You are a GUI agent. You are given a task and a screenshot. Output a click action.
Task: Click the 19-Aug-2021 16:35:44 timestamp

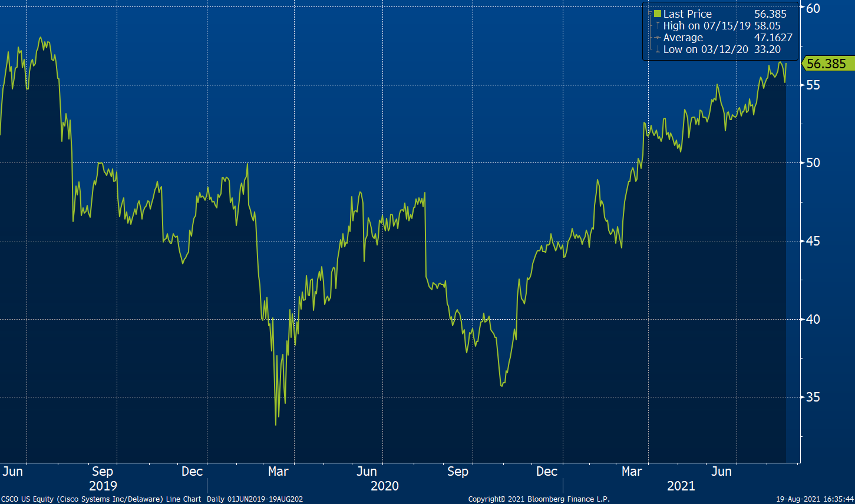[x=815, y=499]
